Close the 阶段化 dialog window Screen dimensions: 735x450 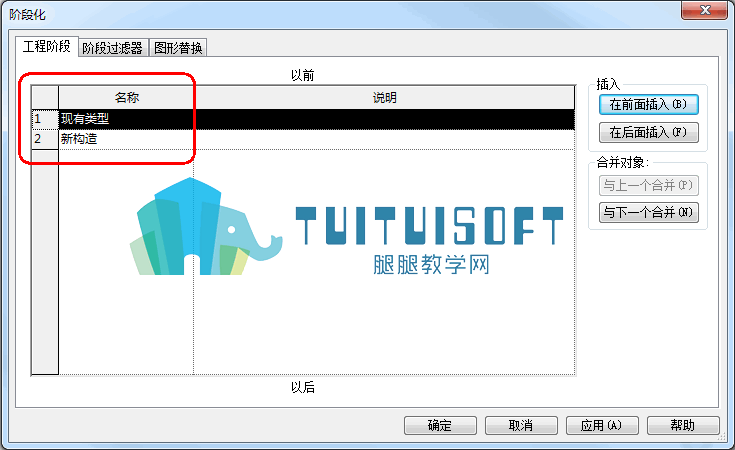(x=705, y=10)
